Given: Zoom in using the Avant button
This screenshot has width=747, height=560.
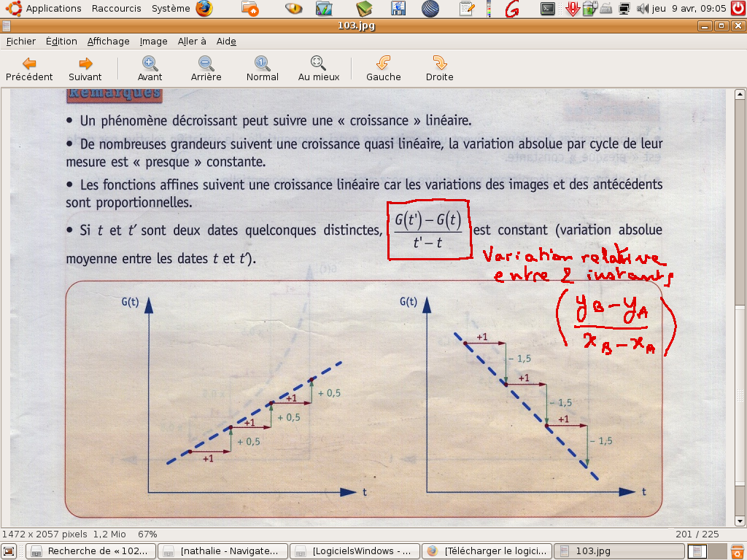Looking at the screenshot, I should tap(150, 69).
